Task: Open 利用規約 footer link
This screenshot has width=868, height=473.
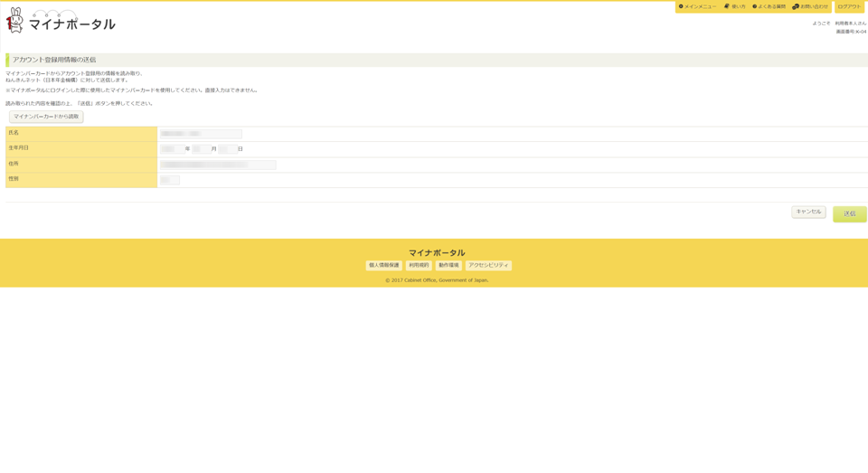Action: [419, 265]
